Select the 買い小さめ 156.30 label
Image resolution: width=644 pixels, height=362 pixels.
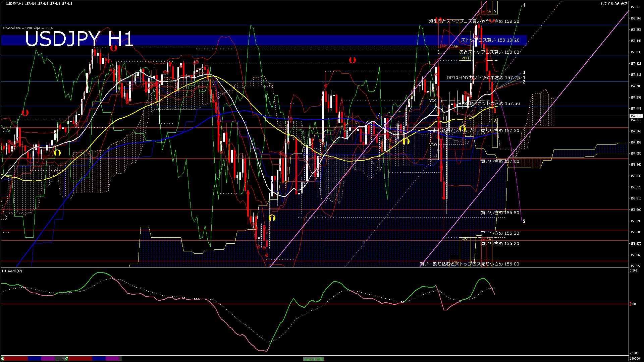pos(500,233)
